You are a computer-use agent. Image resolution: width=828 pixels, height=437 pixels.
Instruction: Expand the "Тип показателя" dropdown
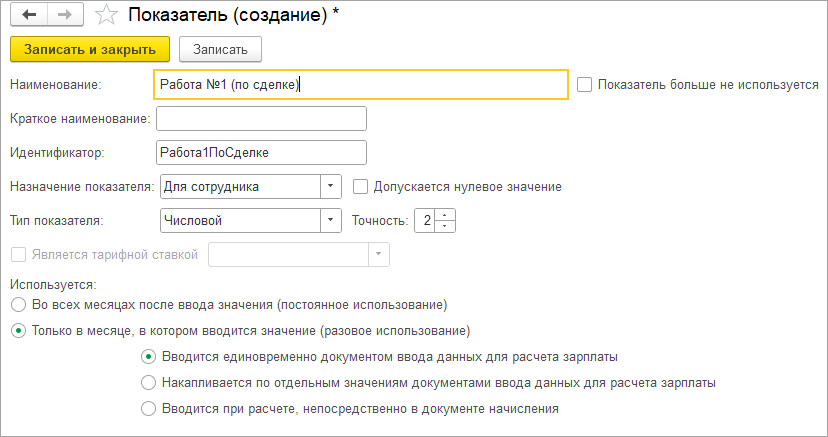click(330, 220)
